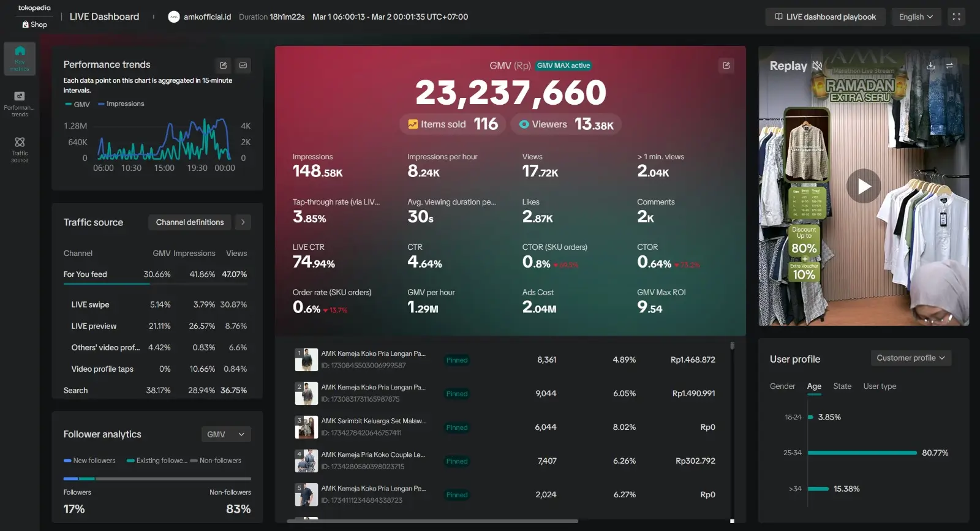
Task: Enter fullscreen mode from the top bar
Action: coord(956,17)
